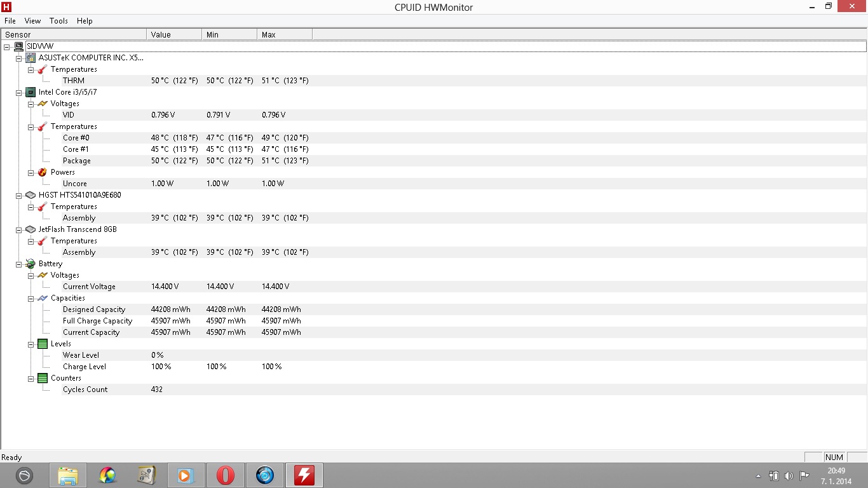
Task: Collapse the Levels node
Action: (31, 344)
